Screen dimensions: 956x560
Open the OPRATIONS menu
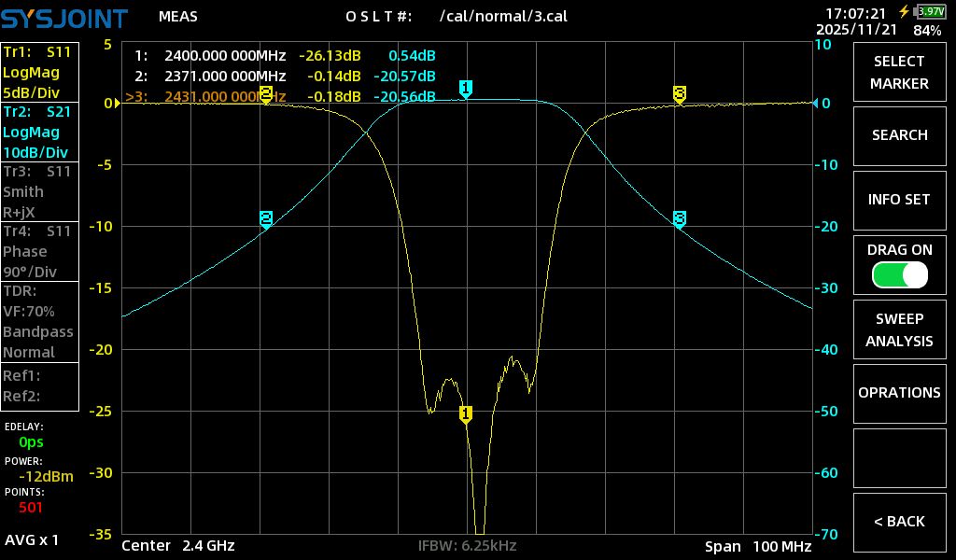(899, 393)
